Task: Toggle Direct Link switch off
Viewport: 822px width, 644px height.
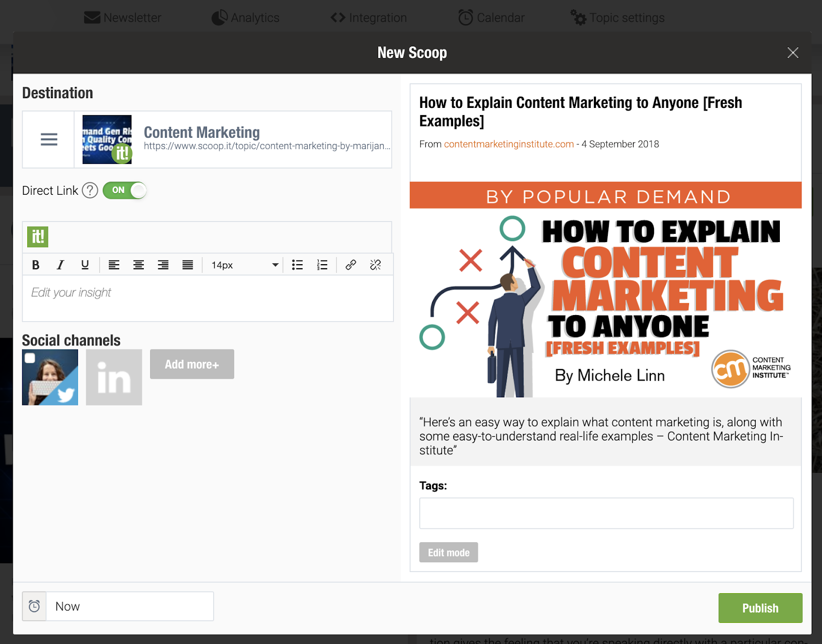Action: [x=125, y=190]
